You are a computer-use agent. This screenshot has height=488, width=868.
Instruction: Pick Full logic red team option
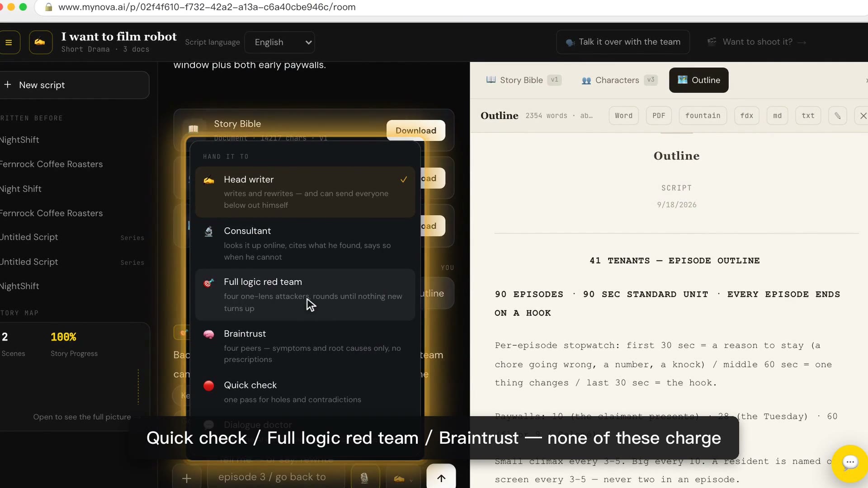pyautogui.click(x=305, y=295)
